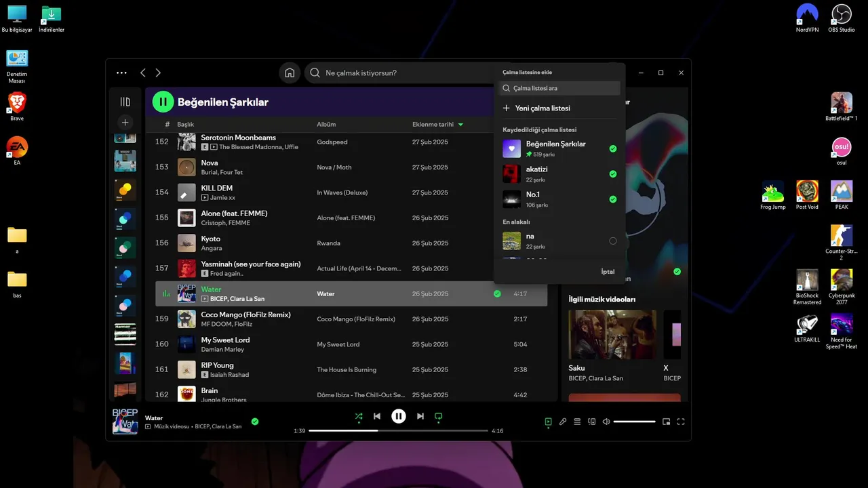The height and width of the screenshot is (488, 868).
Task: Seek on the song progress bar
Action: (398, 430)
